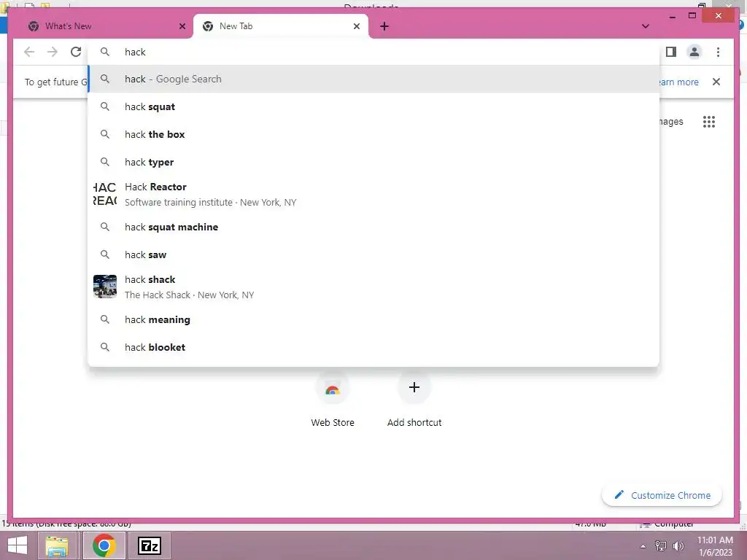Open Chrome's three-dot menu
747x560 pixels.
[x=718, y=52]
